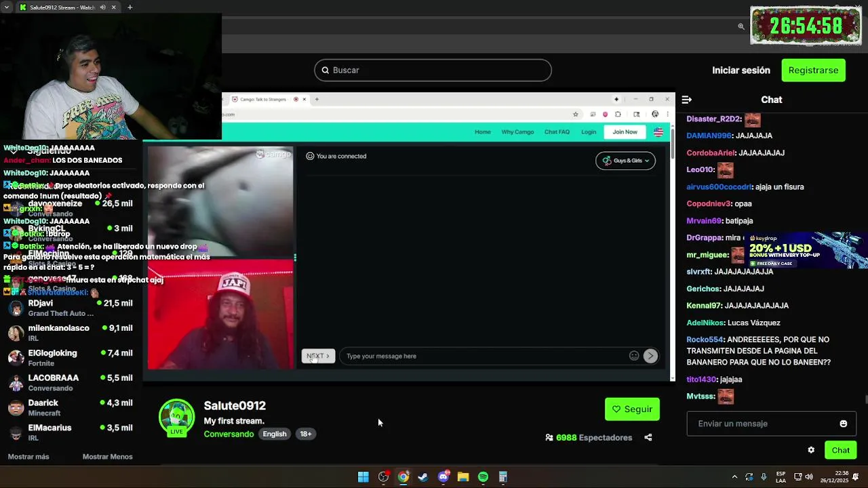This screenshot has height=488, width=868.
Task: Bookmark the Camgo page with the star
Action: click(576, 115)
